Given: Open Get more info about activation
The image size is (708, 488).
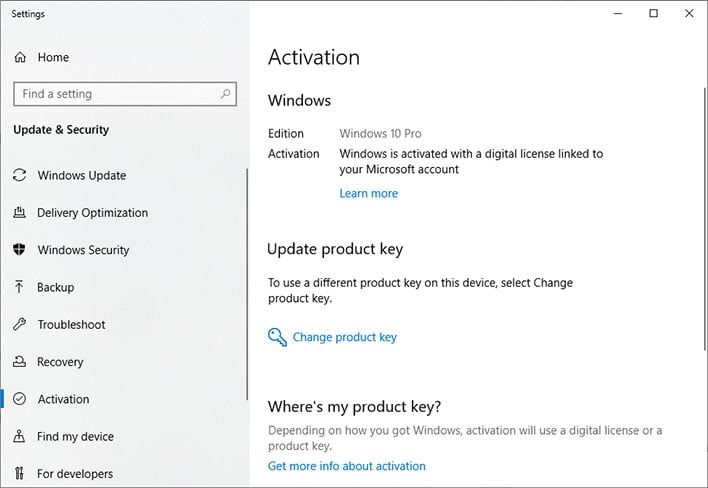Looking at the screenshot, I should pyautogui.click(x=346, y=466).
